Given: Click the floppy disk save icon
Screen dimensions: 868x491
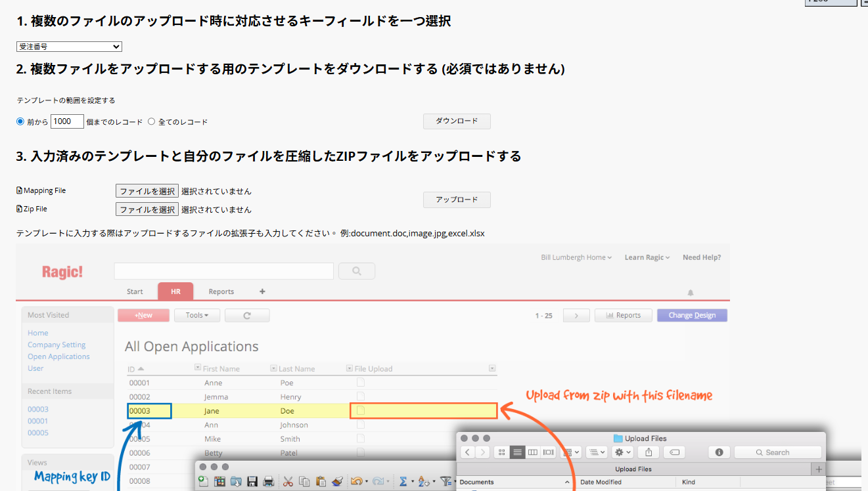Looking at the screenshot, I should pos(252,482).
